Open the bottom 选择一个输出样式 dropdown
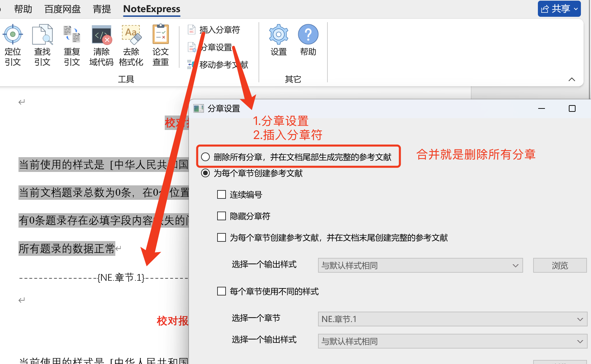The height and width of the screenshot is (364, 591). pyautogui.click(x=452, y=341)
